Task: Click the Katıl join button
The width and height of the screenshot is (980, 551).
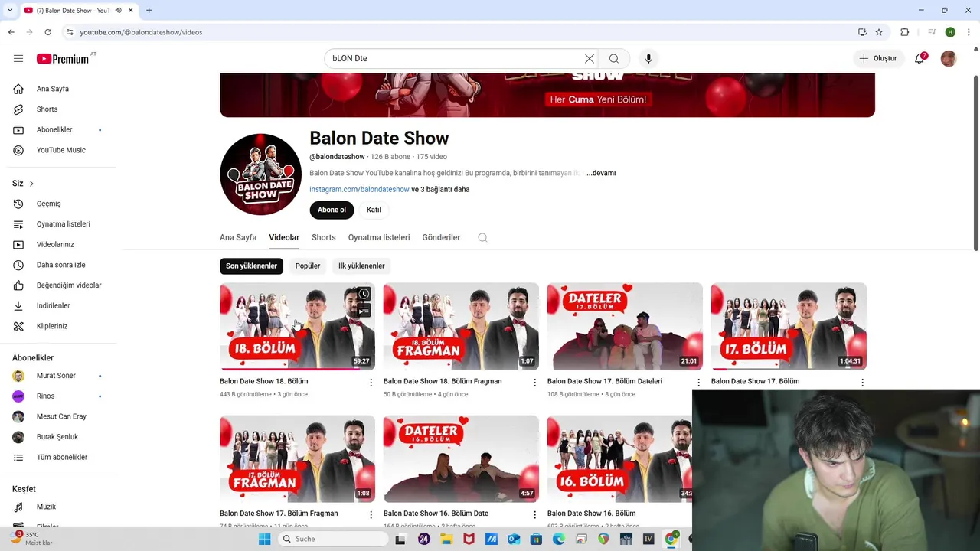Action: click(x=374, y=210)
